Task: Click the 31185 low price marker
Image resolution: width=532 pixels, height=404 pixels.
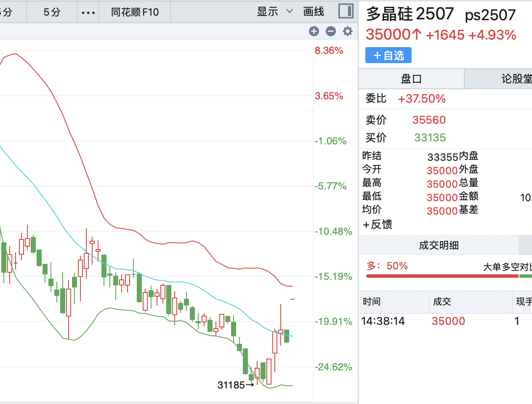Action: tap(231, 385)
